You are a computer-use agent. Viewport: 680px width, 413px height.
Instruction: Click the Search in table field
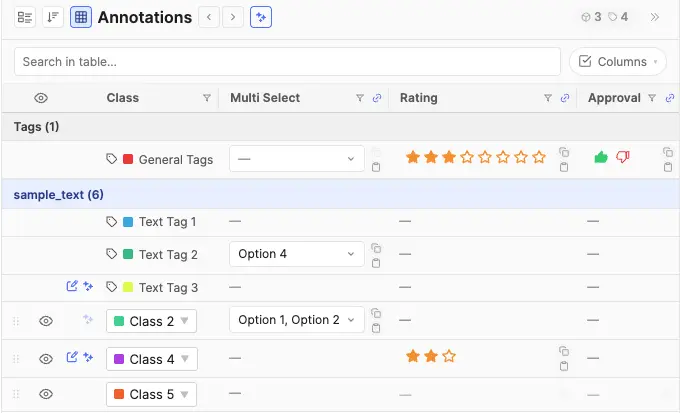[x=288, y=62]
